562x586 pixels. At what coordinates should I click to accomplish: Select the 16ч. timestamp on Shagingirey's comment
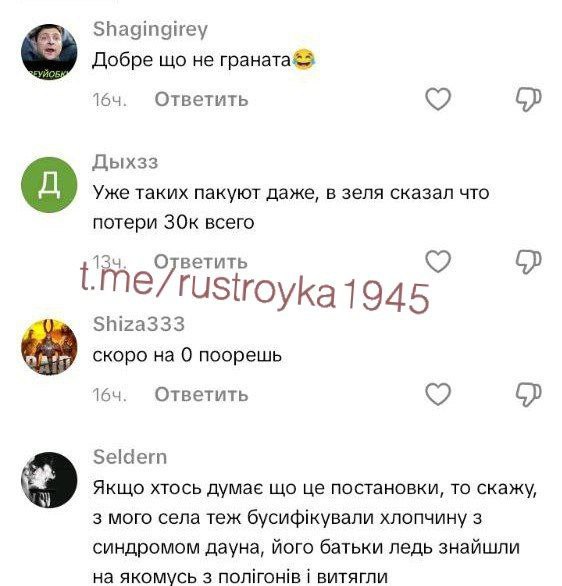tap(109, 100)
